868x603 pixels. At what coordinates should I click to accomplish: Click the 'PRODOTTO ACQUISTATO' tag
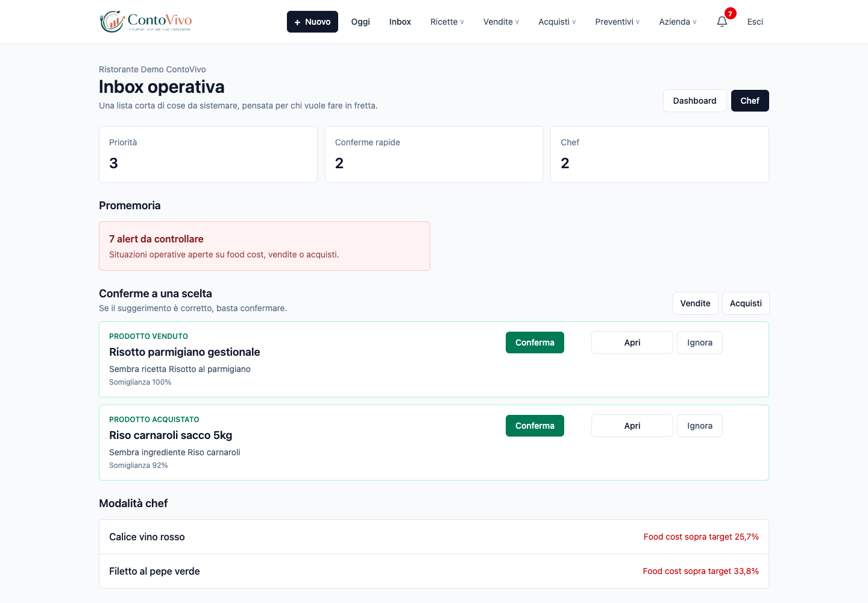tap(154, 420)
